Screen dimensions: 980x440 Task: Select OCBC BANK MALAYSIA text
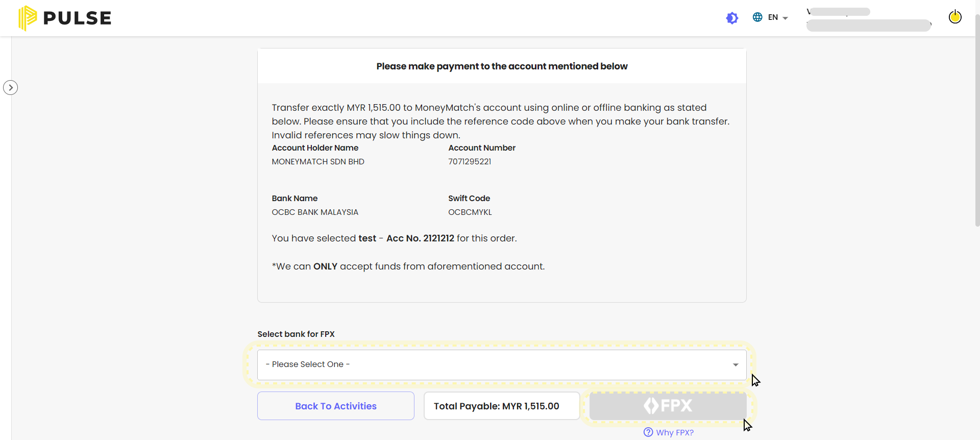(x=315, y=212)
